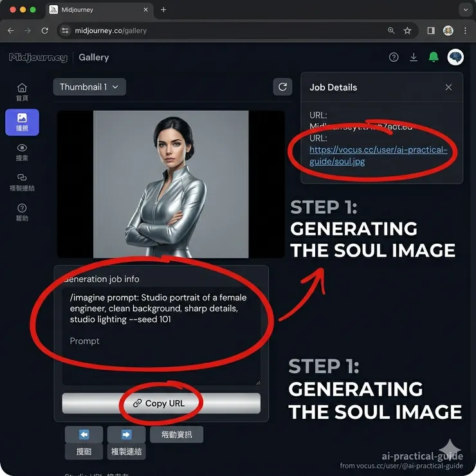
Task: Refresh the gallery with the reload button
Action: (x=282, y=87)
